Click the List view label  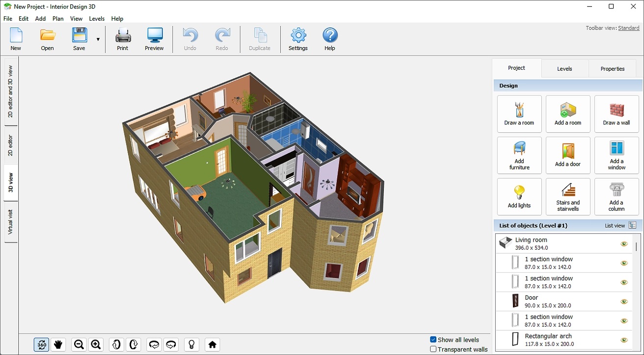pyautogui.click(x=615, y=226)
